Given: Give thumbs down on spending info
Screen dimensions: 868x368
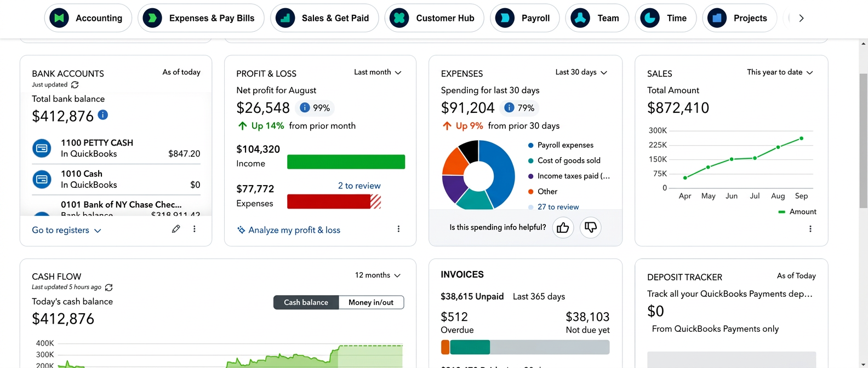Looking at the screenshot, I should click(591, 227).
